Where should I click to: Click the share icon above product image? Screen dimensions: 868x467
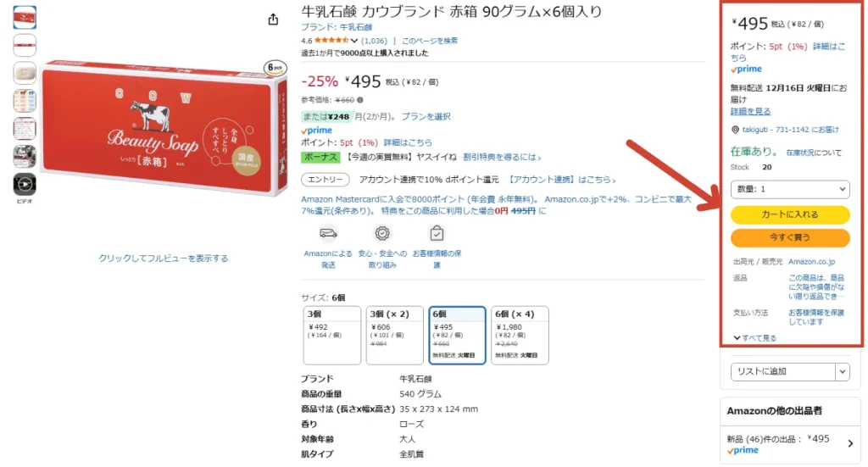click(x=273, y=20)
